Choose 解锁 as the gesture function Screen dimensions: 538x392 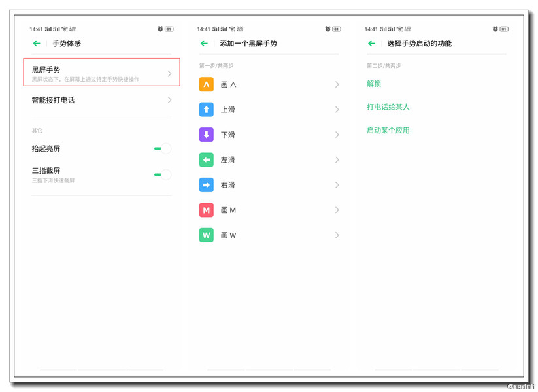pos(373,84)
